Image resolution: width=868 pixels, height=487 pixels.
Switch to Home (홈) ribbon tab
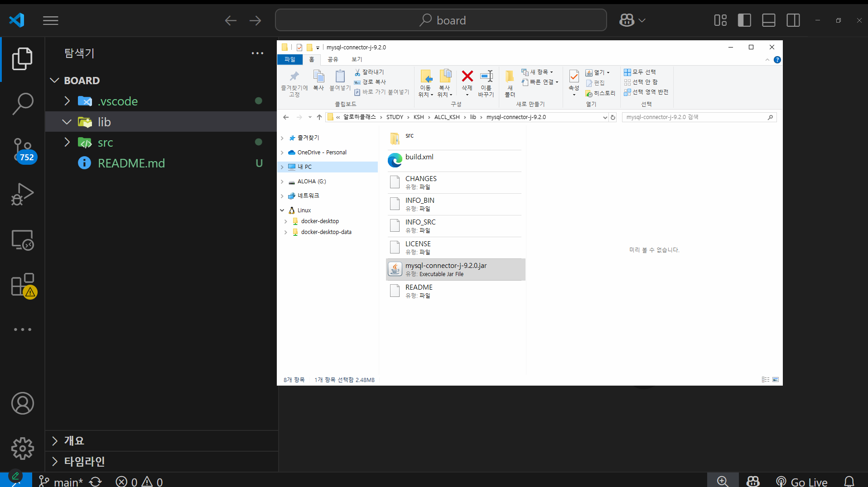[312, 59]
